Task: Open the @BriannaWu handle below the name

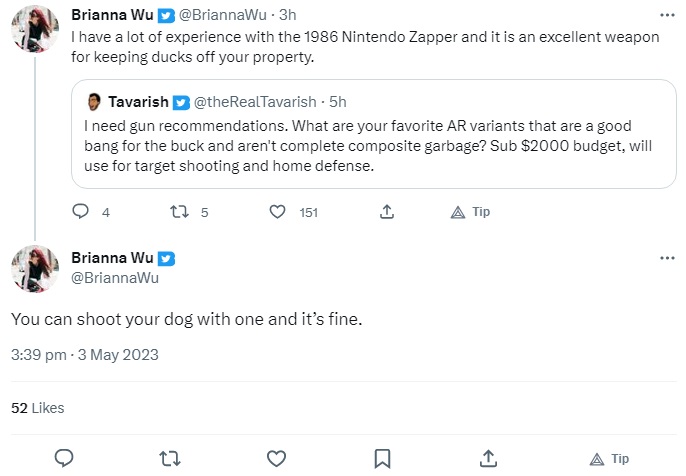Action: point(115,278)
